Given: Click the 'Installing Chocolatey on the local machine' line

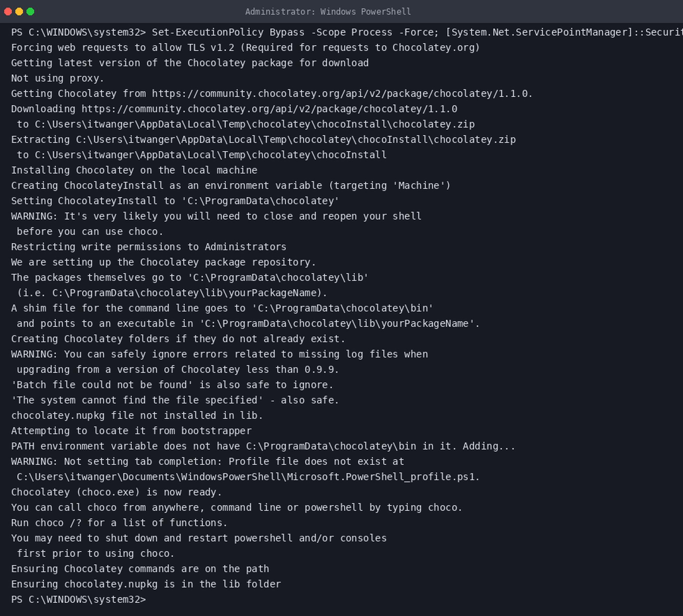Looking at the screenshot, I should click(134, 170).
